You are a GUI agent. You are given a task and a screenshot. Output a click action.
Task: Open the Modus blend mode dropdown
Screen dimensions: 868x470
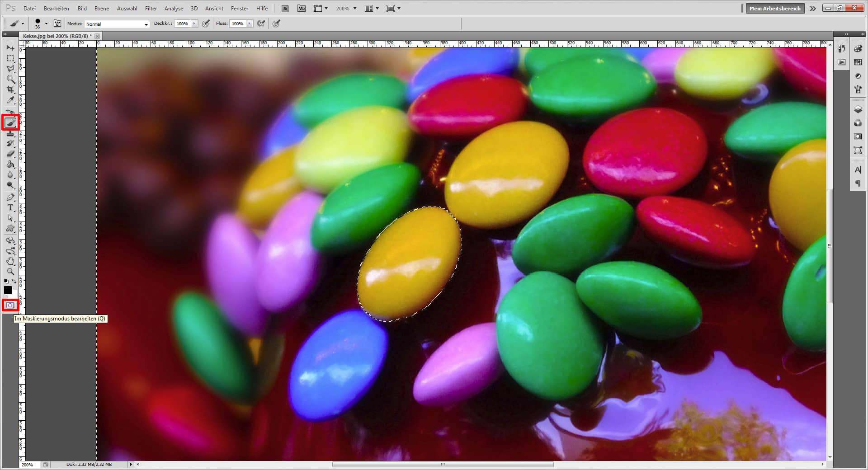point(146,24)
